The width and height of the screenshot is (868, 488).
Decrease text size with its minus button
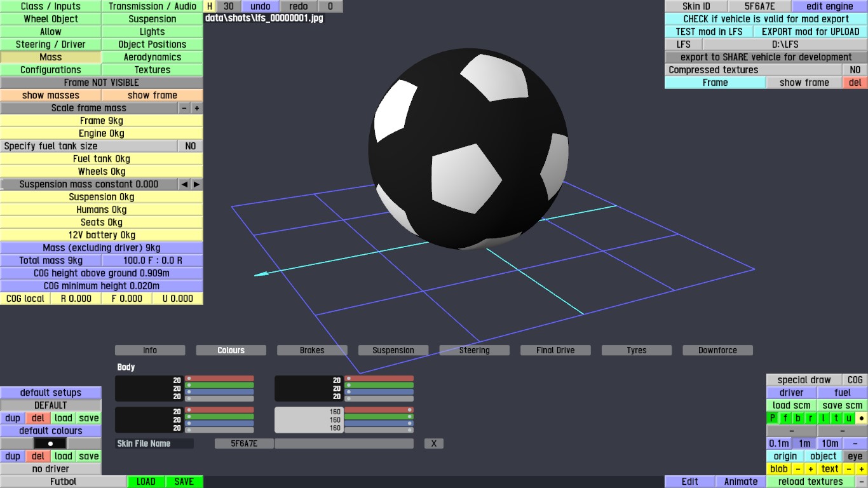pyautogui.click(x=849, y=469)
